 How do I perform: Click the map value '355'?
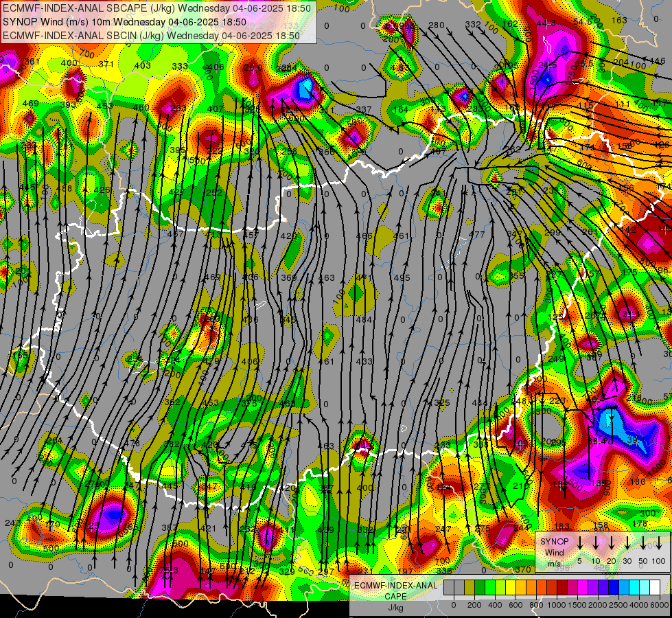[516, 276]
